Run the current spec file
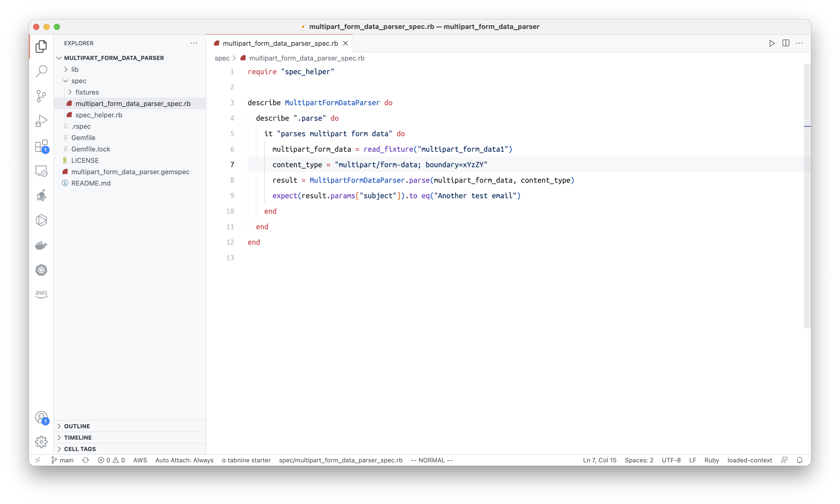The width and height of the screenshot is (840, 504). tap(771, 43)
